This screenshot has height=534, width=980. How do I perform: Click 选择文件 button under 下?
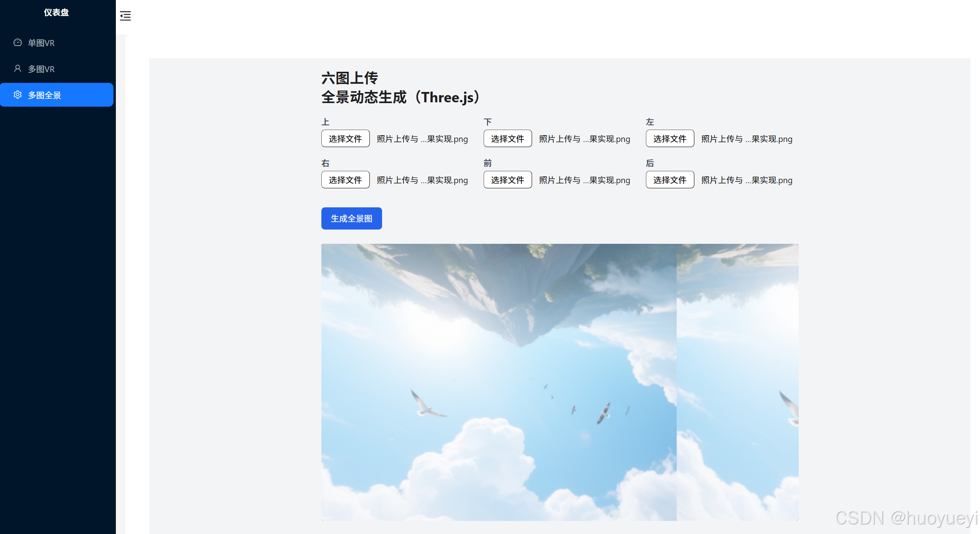tap(507, 139)
